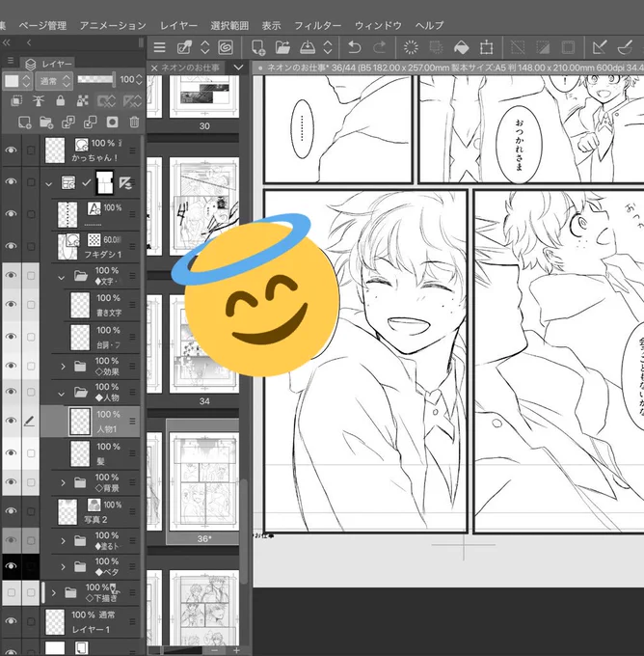Expand the ◇効果 folder
This screenshot has width=644, height=656.
click(63, 367)
